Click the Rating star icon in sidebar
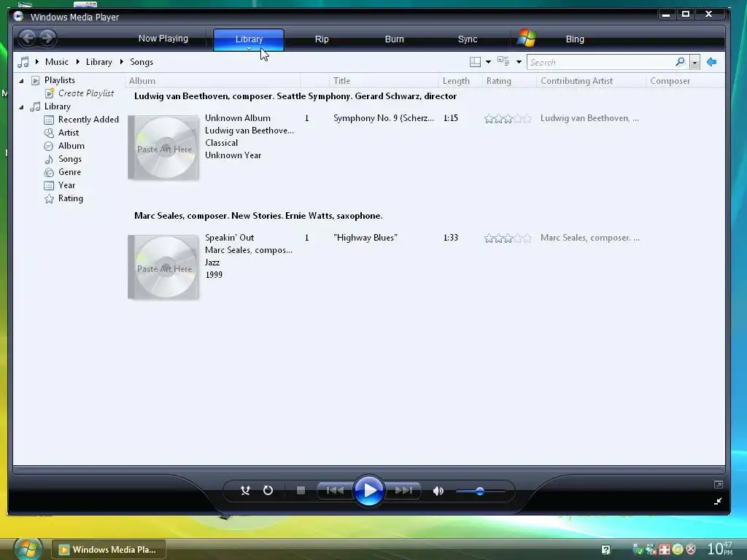This screenshot has width=747, height=560. tap(49, 198)
